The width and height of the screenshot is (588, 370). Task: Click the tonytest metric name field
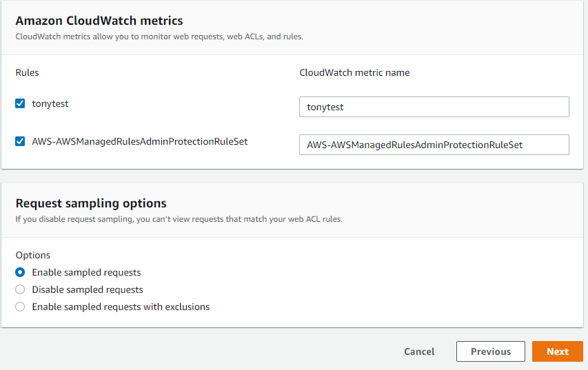point(434,107)
